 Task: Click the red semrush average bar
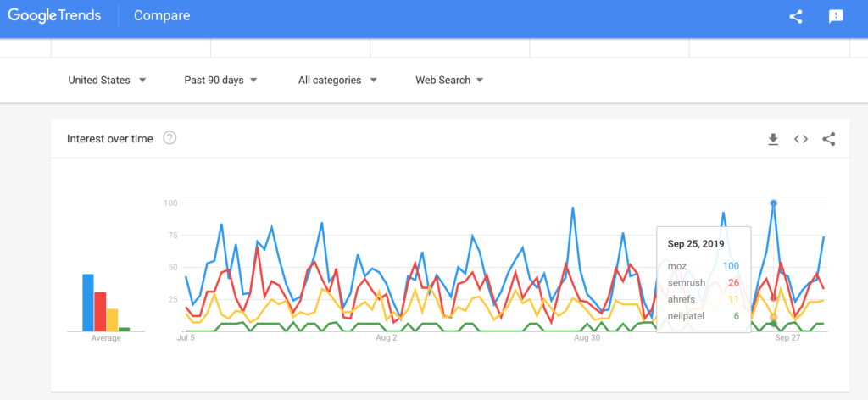(x=100, y=312)
